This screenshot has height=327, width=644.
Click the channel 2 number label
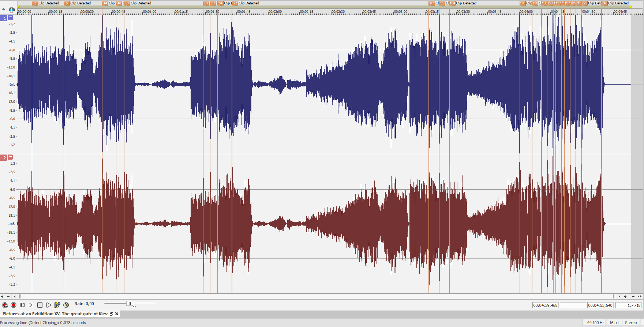[x=4, y=158]
